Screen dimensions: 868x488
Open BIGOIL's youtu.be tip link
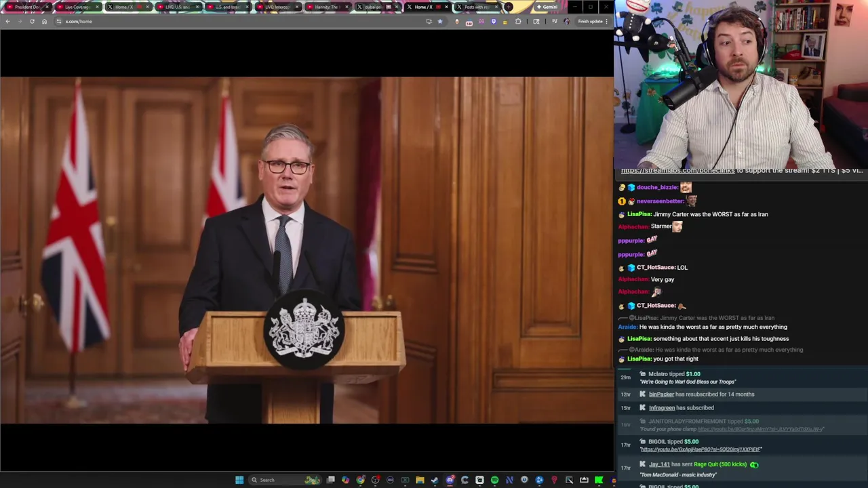(701, 449)
